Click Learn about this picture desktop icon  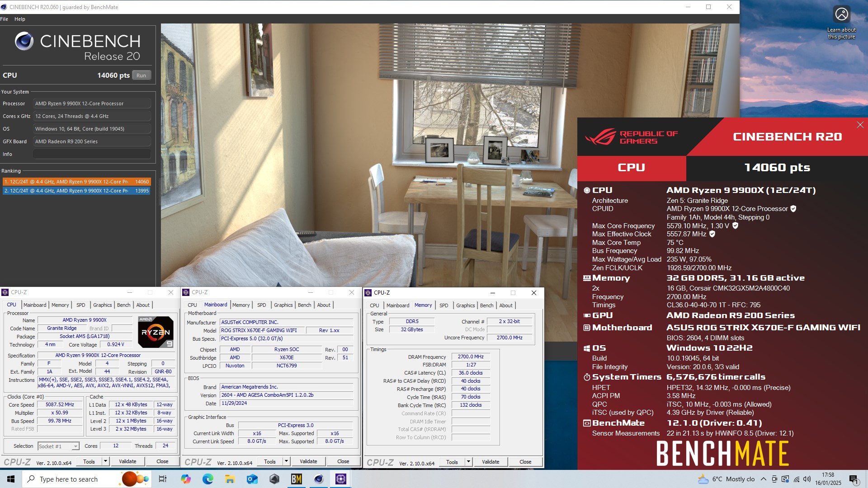(841, 23)
